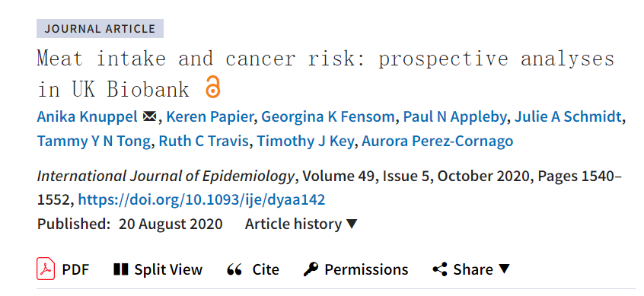This screenshot has width=644, height=296.
Task: Open Ruth C Travis author link
Action: tap(204, 142)
